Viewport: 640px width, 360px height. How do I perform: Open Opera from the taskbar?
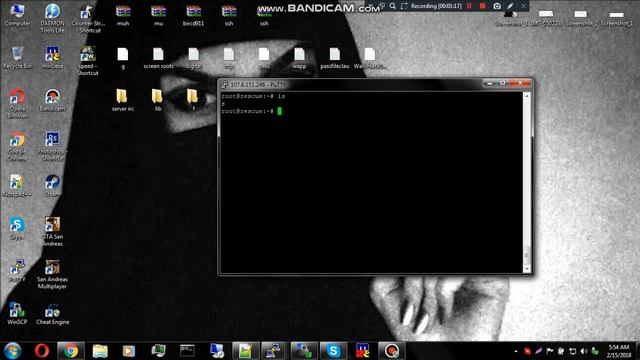click(x=42, y=351)
